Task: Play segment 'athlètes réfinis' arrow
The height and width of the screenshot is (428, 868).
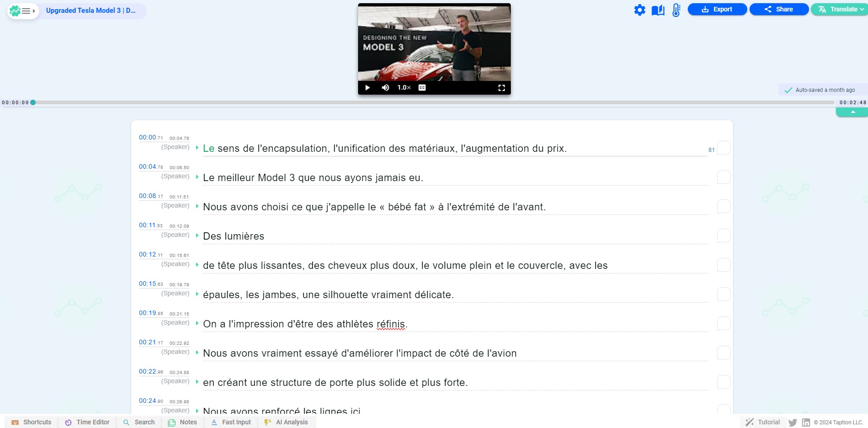Action: tap(197, 323)
